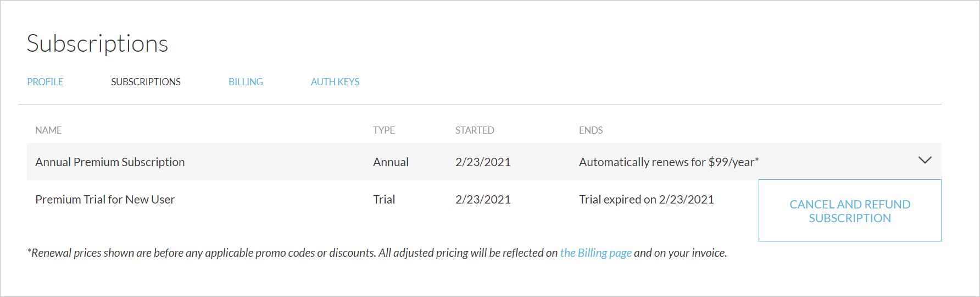Image resolution: width=980 pixels, height=297 pixels.
Task: Follow the Billing page link in footnote
Action: 595,253
